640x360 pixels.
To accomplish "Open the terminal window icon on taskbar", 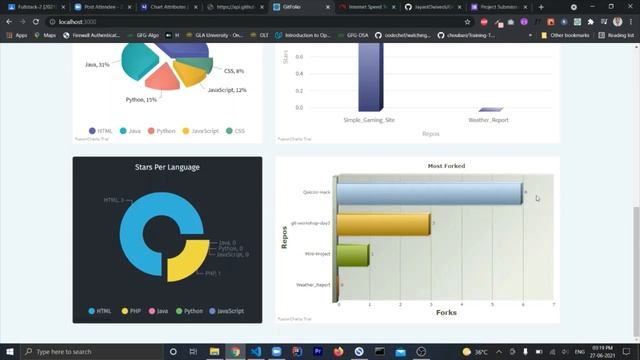I will click(x=380, y=351).
